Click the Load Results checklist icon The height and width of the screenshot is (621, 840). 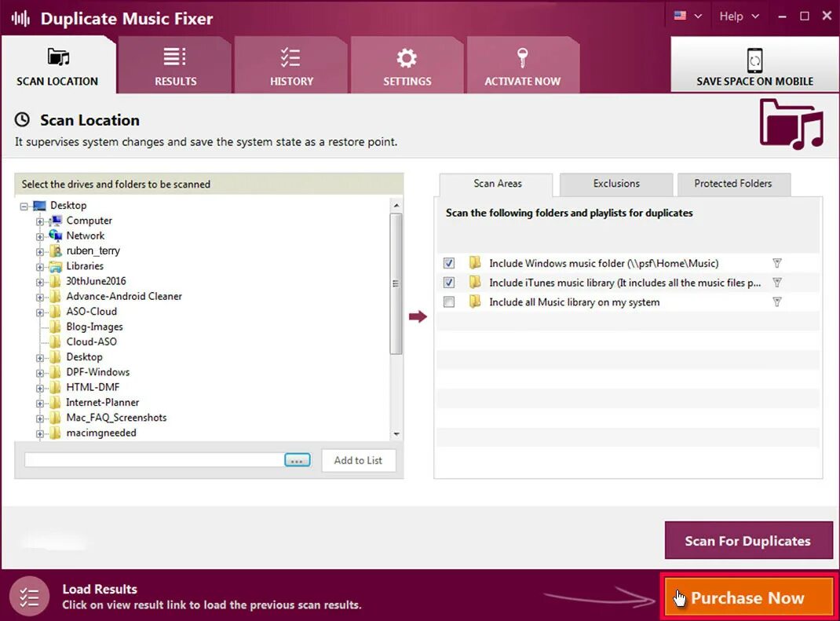(30, 597)
